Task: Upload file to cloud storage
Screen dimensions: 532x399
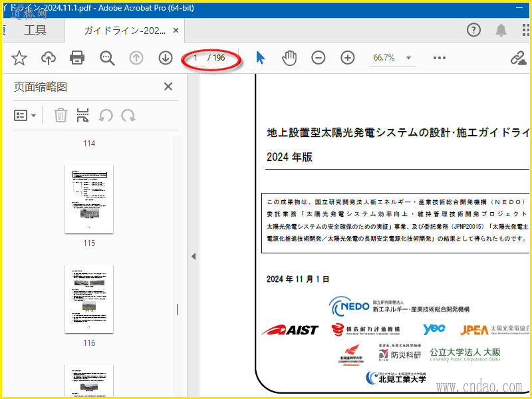Action: tap(49, 58)
